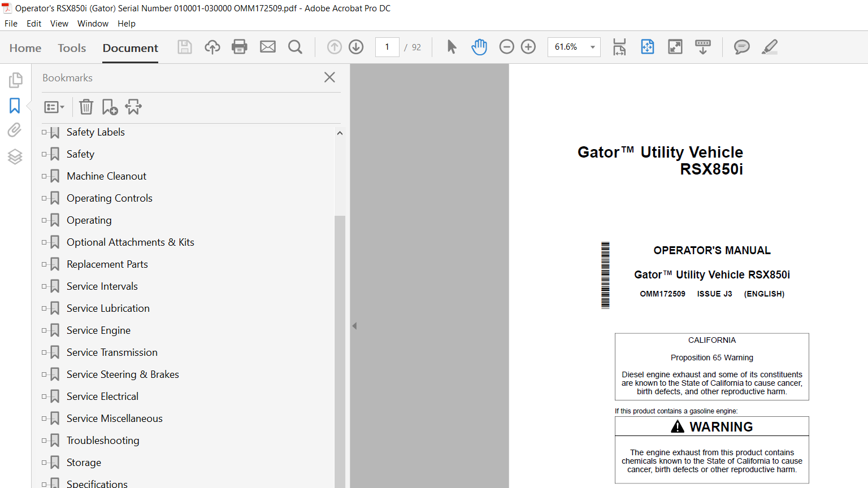The image size is (868, 488).
Task: Go to previous page arrow
Action: [335, 47]
